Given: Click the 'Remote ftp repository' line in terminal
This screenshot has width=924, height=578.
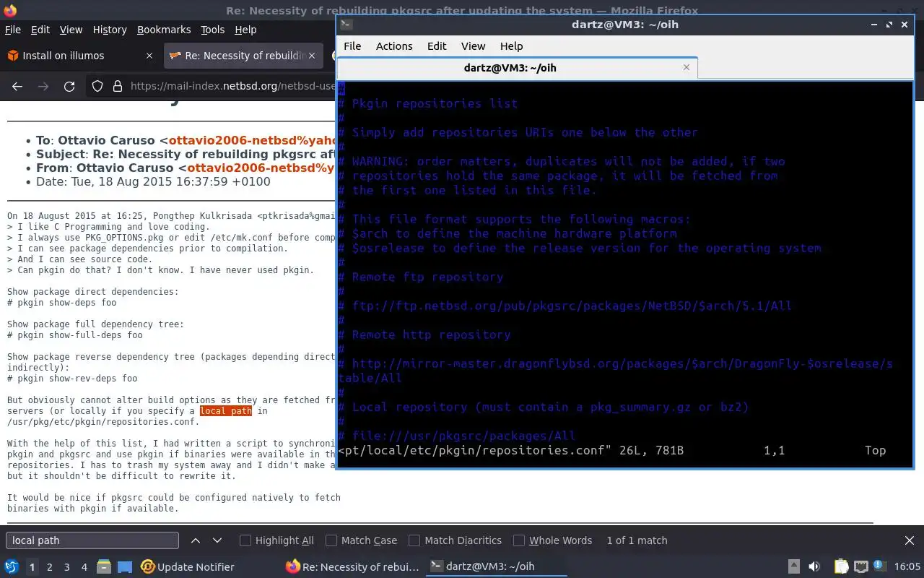Looking at the screenshot, I should coord(420,277).
